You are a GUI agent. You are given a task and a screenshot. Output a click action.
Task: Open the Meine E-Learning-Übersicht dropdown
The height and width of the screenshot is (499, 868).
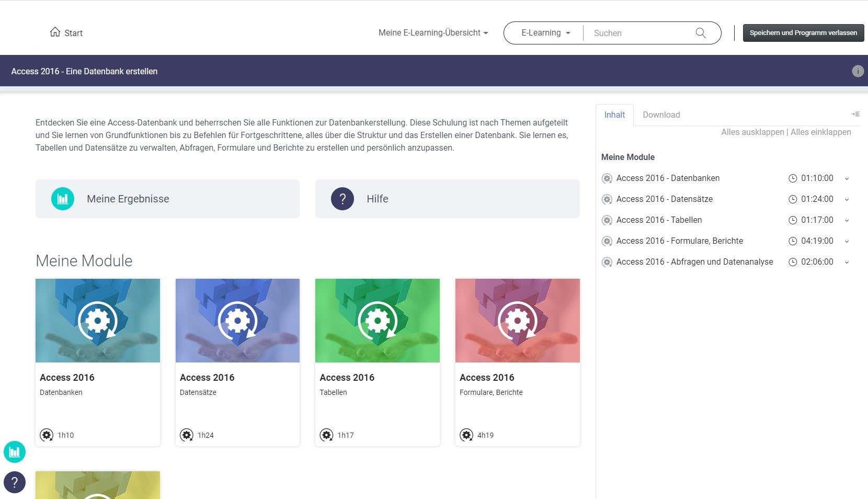433,32
